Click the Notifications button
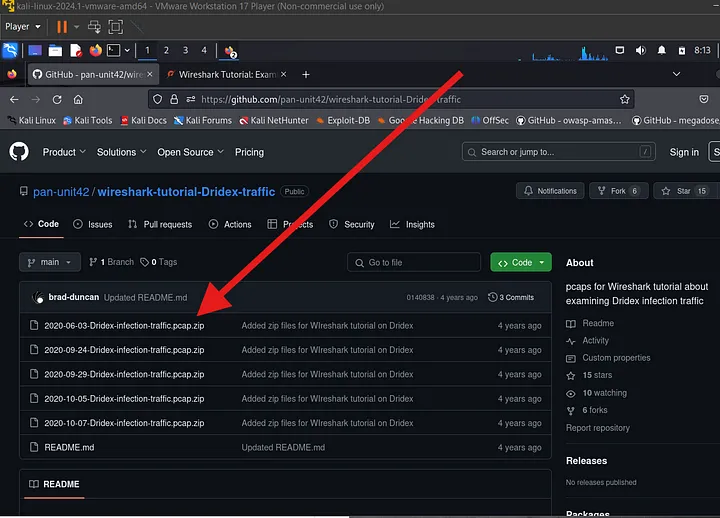The height and width of the screenshot is (518, 720). tap(550, 191)
